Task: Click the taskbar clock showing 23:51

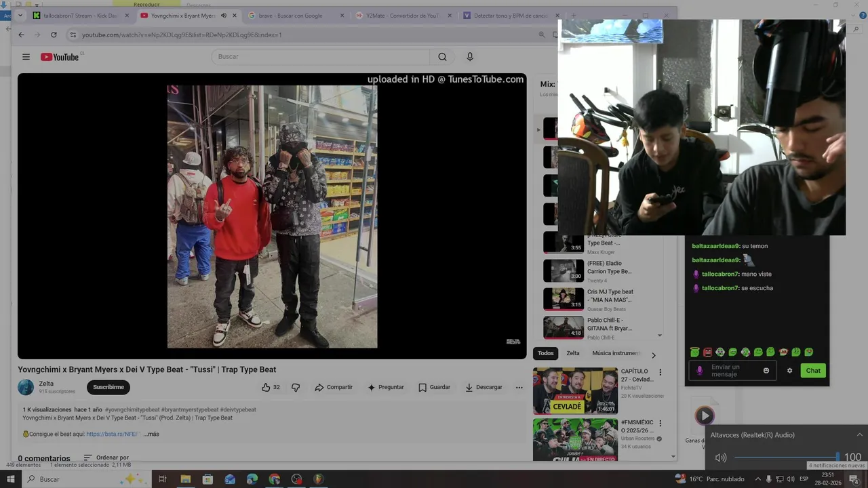Action: pyautogui.click(x=828, y=479)
